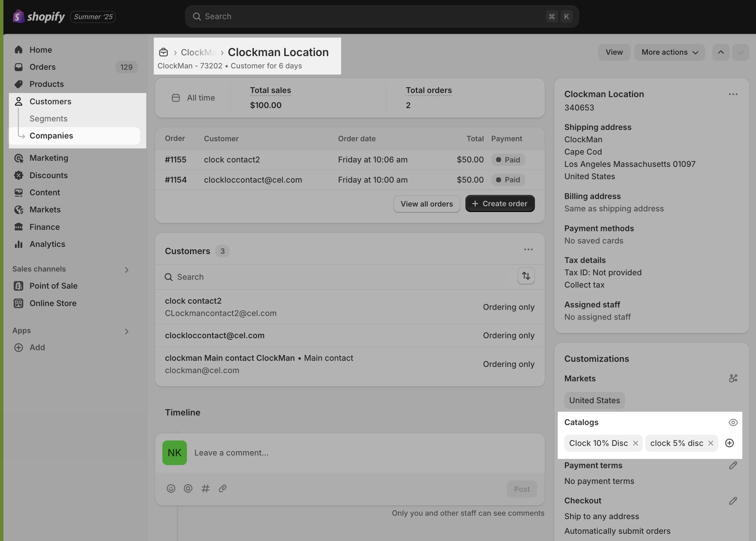This screenshot has width=756, height=541.
Task: Click the Leave a comment field
Action: click(x=366, y=453)
